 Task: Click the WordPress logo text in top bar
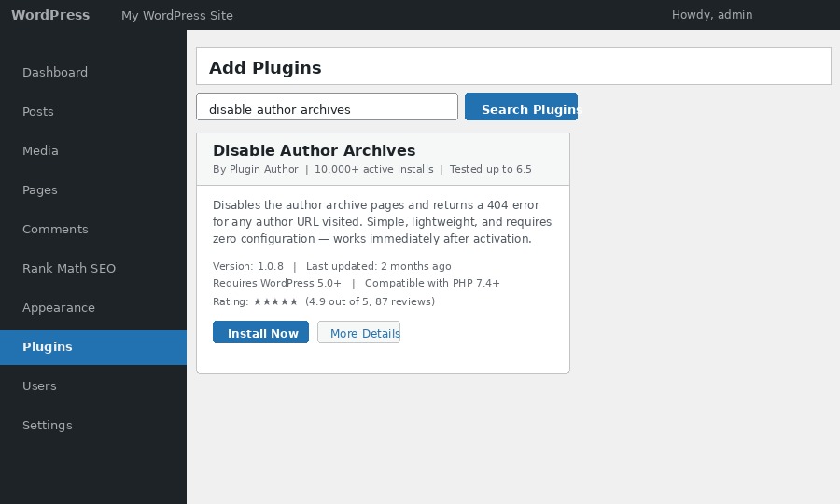(x=50, y=15)
